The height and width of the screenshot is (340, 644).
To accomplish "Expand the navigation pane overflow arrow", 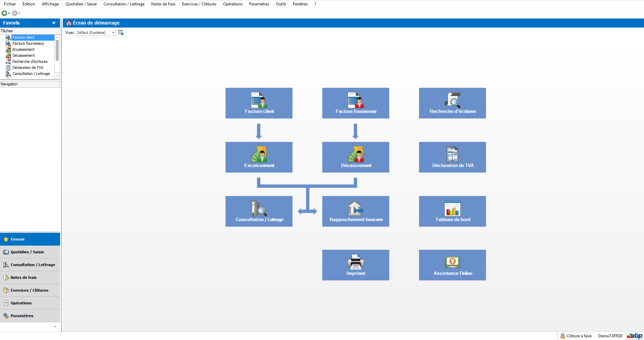I will coord(55,327).
